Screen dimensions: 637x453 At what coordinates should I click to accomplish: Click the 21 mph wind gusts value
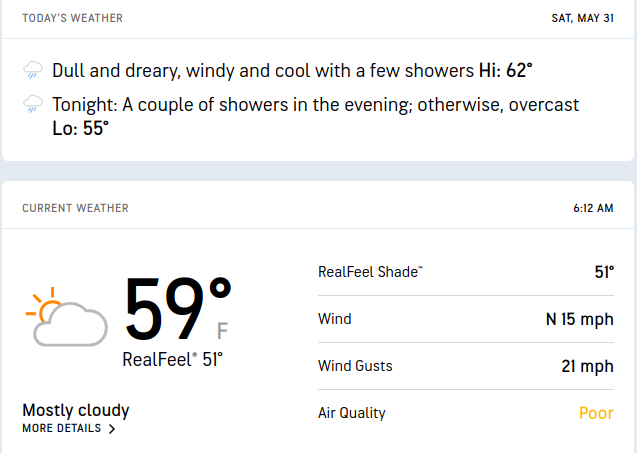tap(587, 367)
